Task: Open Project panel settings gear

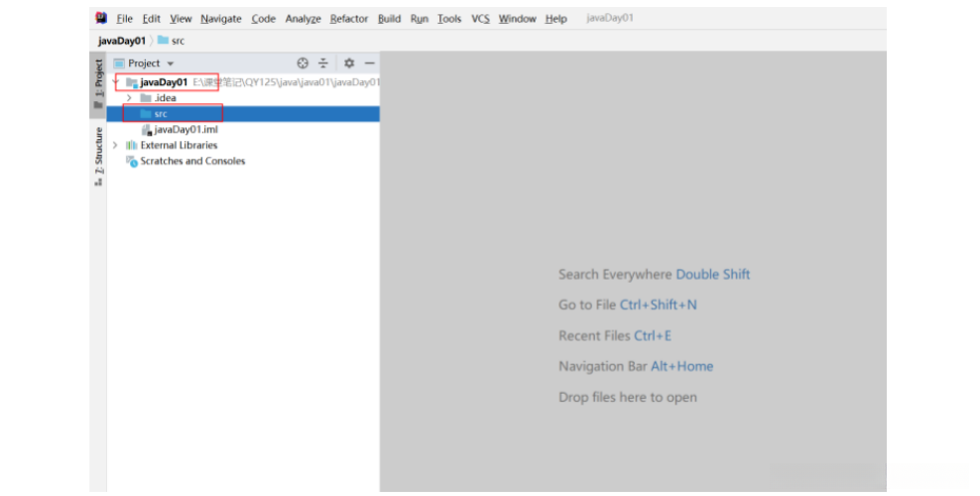Action: pos(349,63)
